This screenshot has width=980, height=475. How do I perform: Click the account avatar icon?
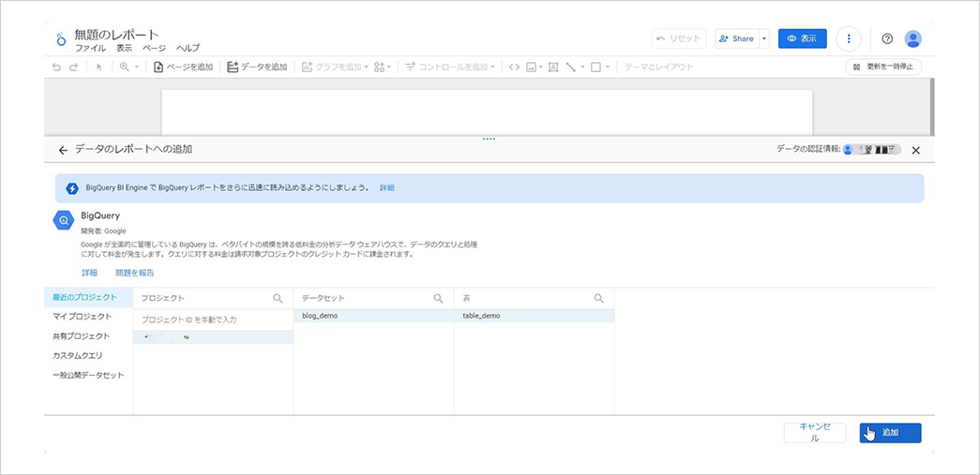[913, 38]
